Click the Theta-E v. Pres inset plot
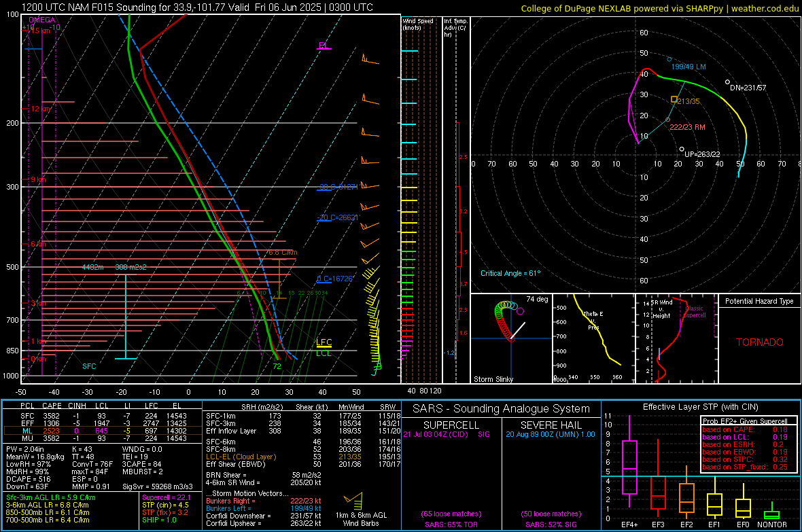This screenshot has height=532, width=802. click(x=593, y=338)
